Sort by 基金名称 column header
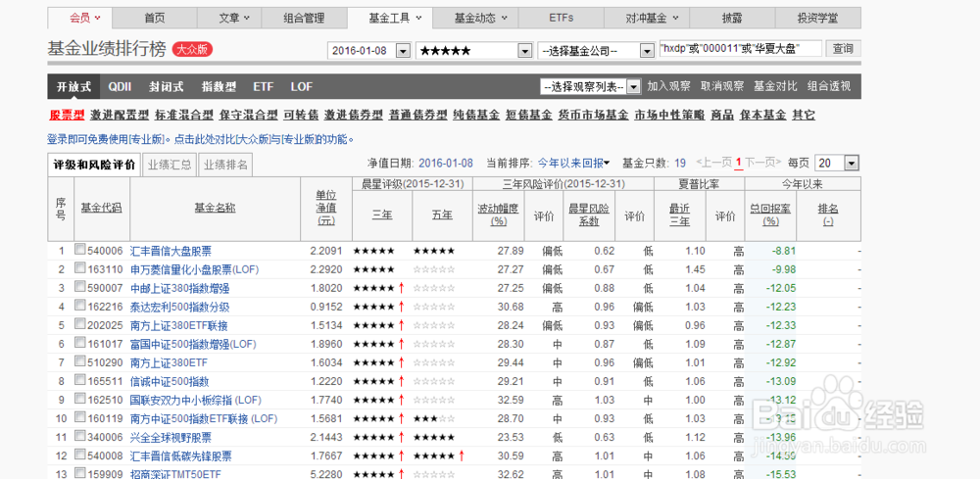980x479 pixels. pyautogui.click(x=215, y=208)
